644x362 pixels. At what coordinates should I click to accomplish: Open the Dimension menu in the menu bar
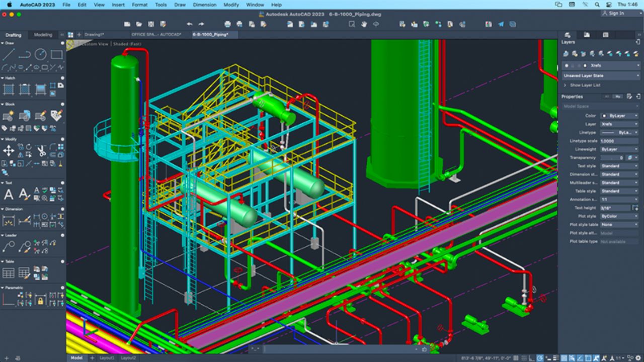(x=205, y=5)
